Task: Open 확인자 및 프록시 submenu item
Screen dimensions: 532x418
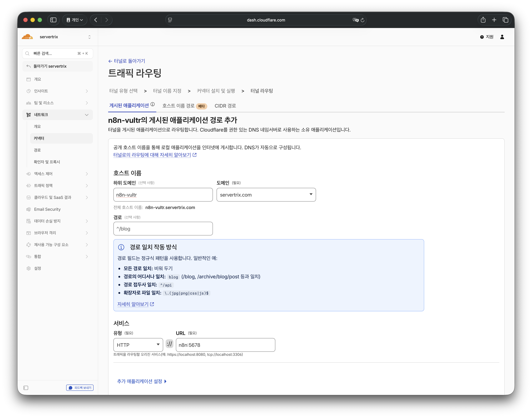Action: click(61, 162)
